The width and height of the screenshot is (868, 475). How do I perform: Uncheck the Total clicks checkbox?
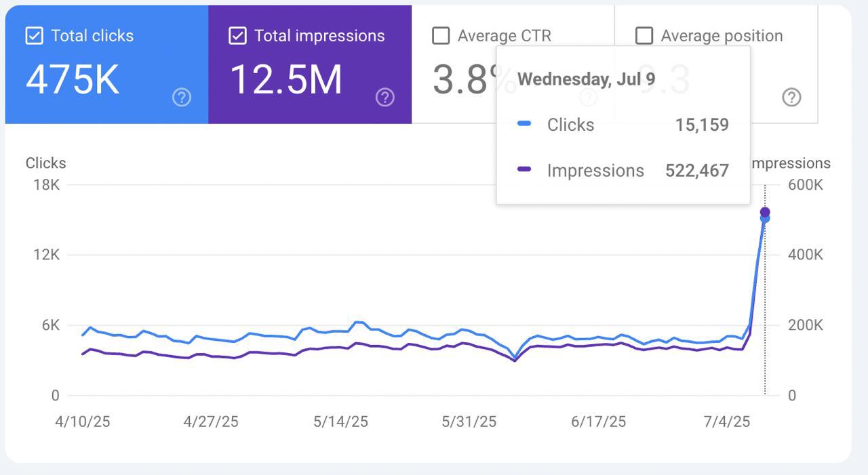pos(34,36)
